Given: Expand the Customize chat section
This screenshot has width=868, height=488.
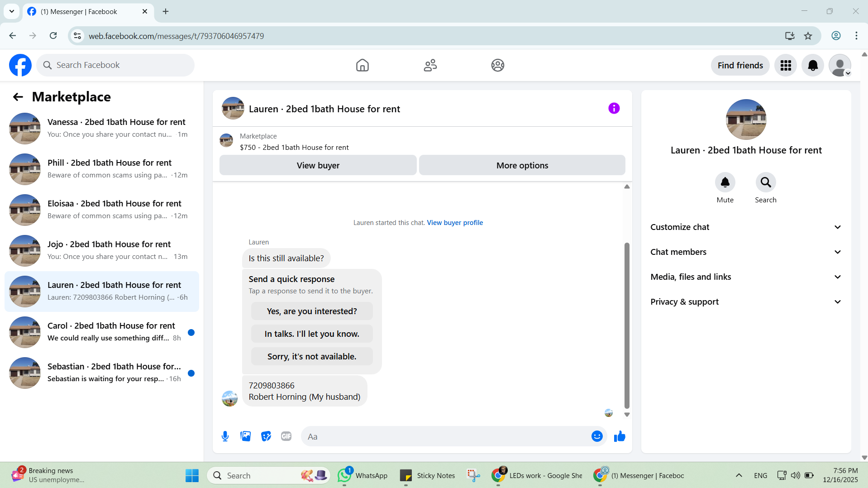Looking at the screenshot, I should coord(746,227).
